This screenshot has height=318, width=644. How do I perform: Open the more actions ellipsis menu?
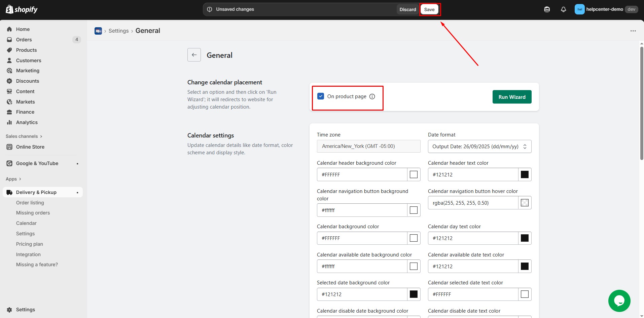(634, 31)
